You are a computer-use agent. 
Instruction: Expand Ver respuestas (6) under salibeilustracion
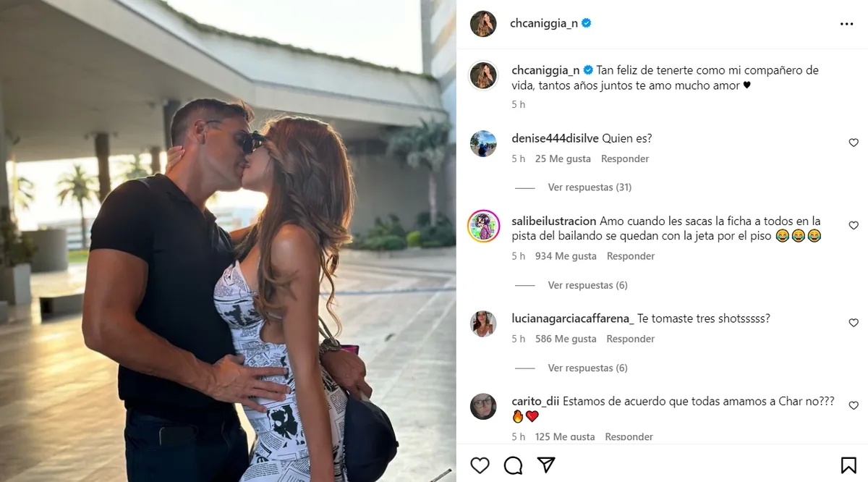coord(587,285)
